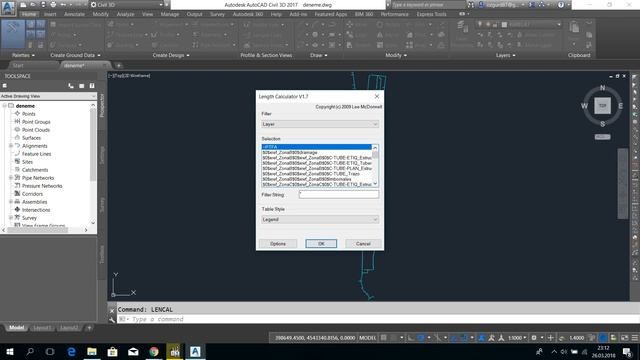Click the Toolspace help icon
640x360 pixels.
click(92, 86)
